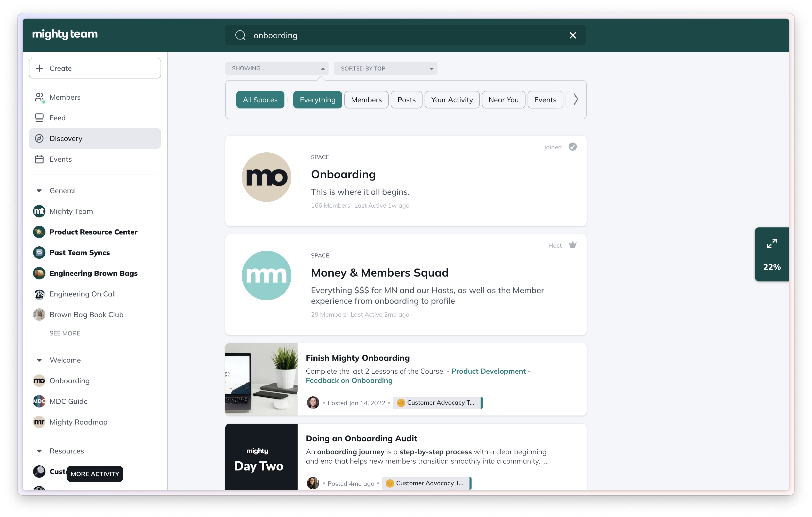Toggle the Everything filter chip

[x=317, y=100]
